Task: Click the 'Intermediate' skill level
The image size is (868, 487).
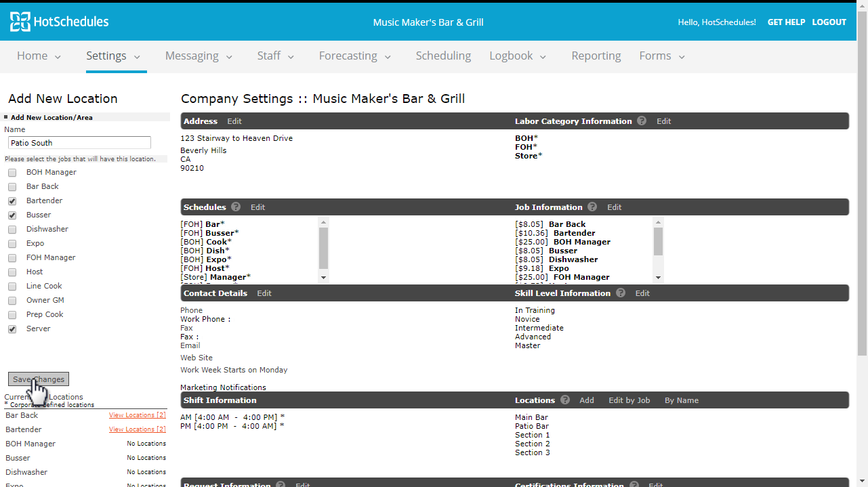Action: pos(539,329)
